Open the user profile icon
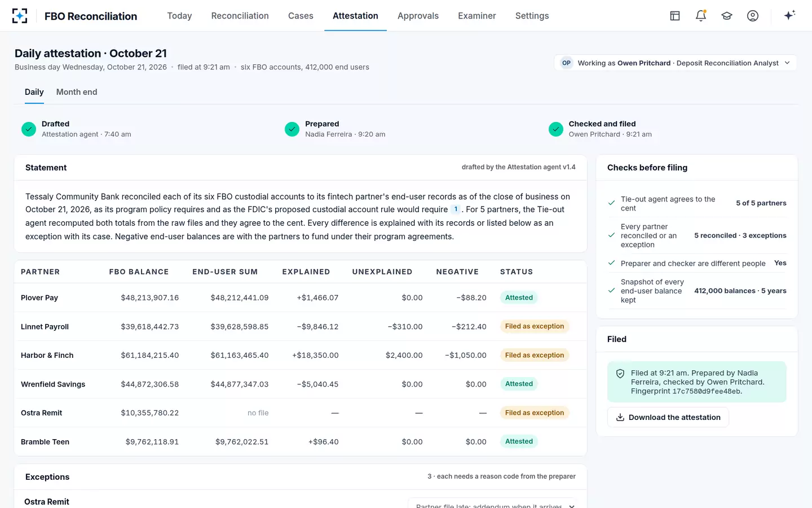The width and height of the screenshot is (812, 508). click(753, 16)
